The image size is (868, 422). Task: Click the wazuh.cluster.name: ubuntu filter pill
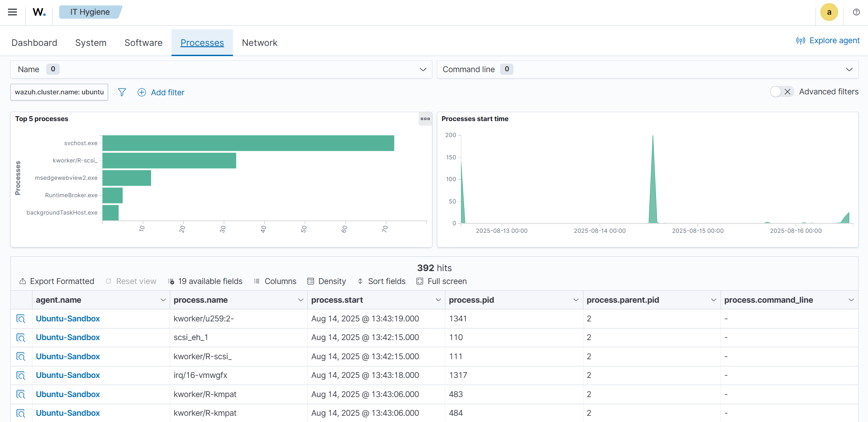coord(59,92)
